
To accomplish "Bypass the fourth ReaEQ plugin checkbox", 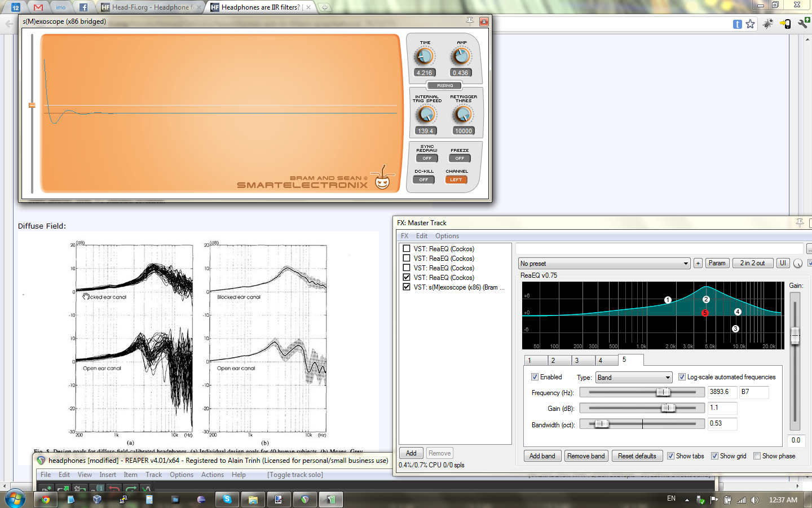I will tap(406, 277).
